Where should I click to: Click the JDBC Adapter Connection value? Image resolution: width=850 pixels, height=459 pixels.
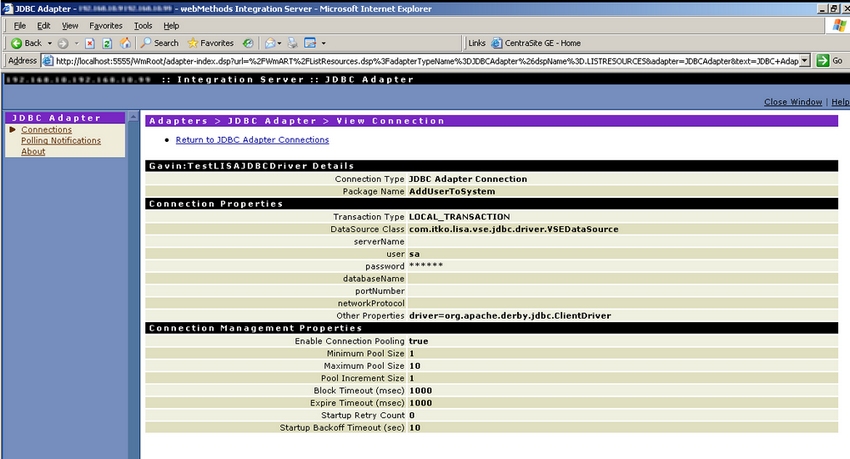(468, 178)
